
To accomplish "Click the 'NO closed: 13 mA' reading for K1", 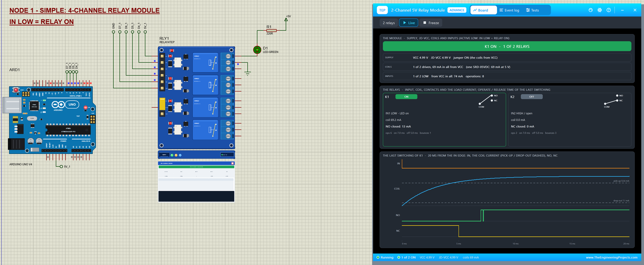I will coord(398,126).
